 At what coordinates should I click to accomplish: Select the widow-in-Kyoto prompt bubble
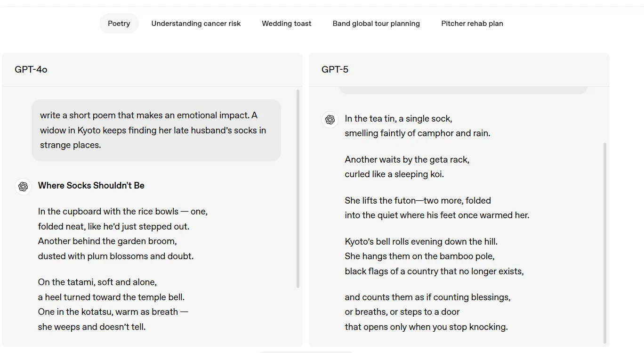click(x=156, y=130)
